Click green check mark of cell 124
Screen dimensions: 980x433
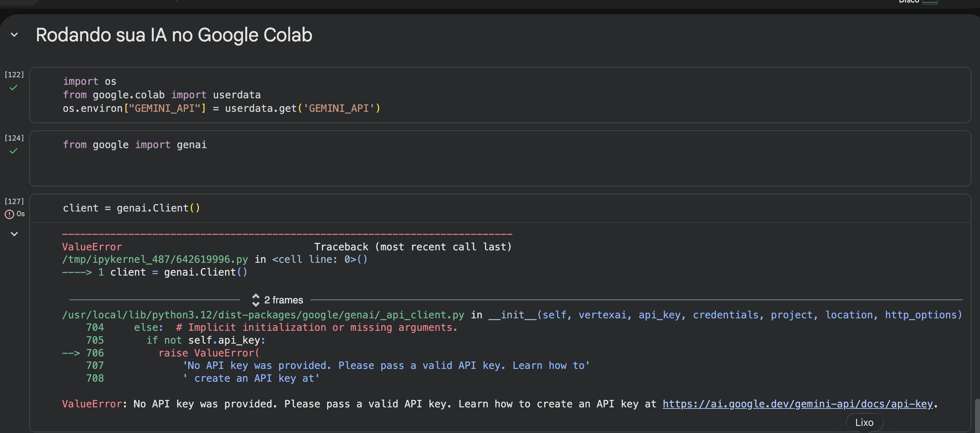14,151
